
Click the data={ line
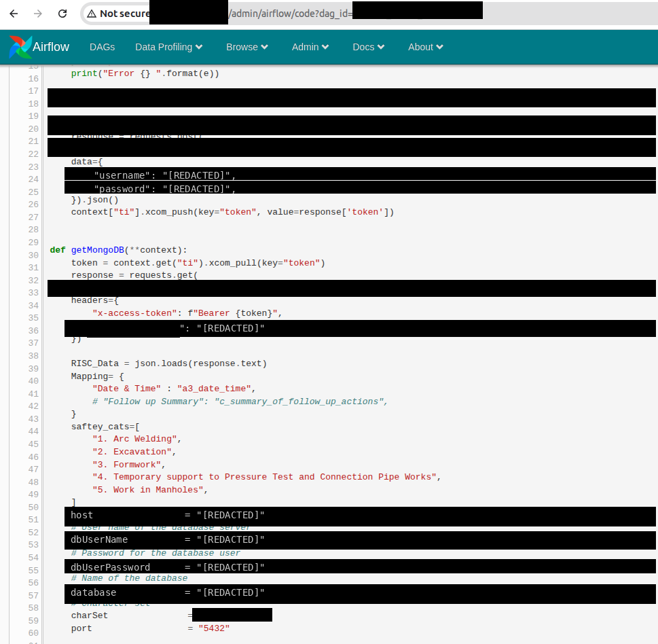tap(87, 162)
